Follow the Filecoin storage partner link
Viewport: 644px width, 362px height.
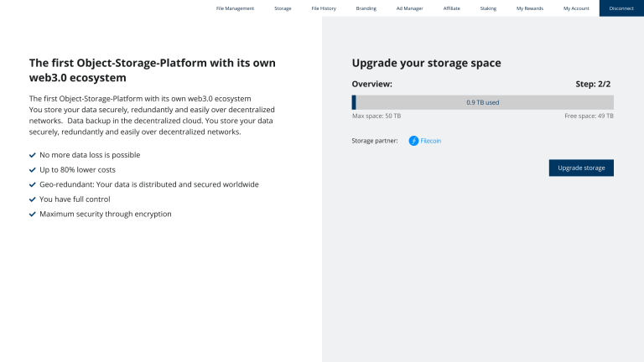(430, 141)
